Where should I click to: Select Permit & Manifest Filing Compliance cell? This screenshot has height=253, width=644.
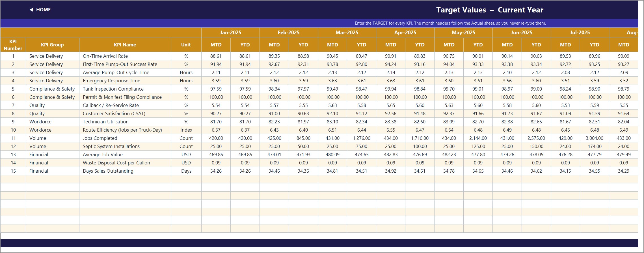coord(125,97)
